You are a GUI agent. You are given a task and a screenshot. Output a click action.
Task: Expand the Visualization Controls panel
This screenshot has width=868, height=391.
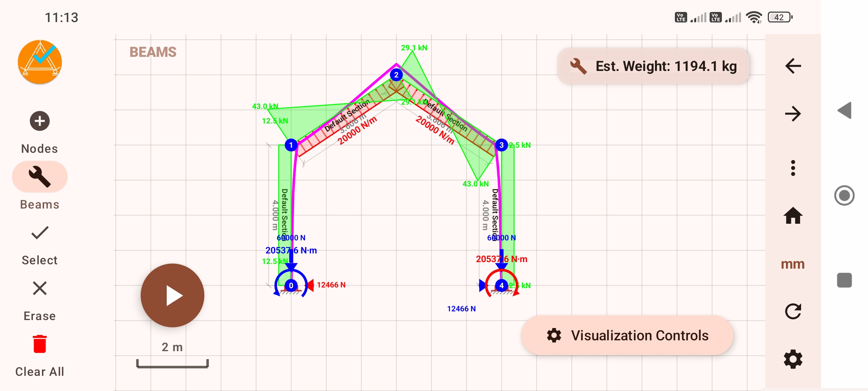(x=627, y=336)
